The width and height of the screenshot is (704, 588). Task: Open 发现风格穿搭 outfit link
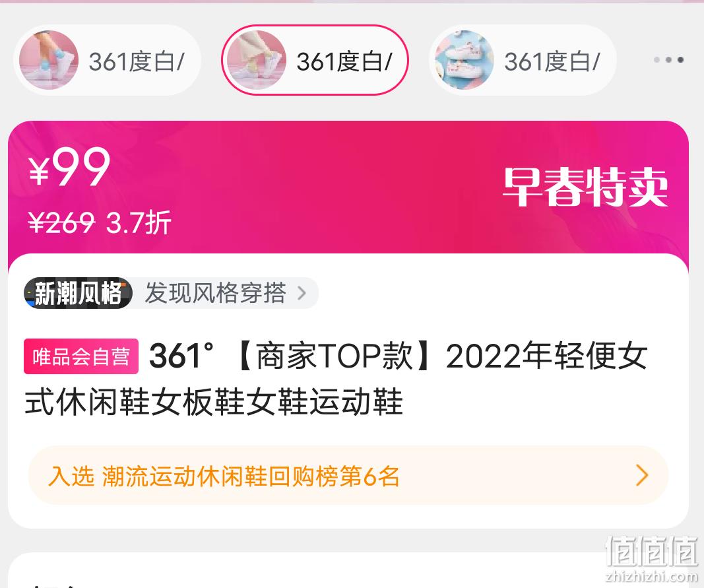point(215,293)
